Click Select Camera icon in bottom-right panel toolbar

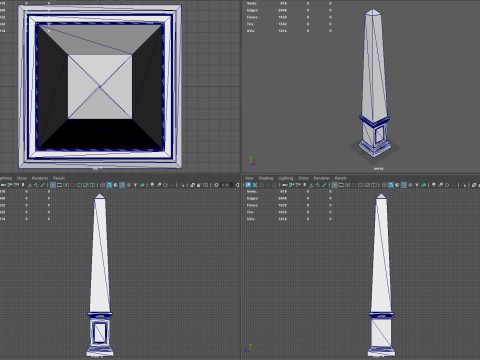(x=284, y=185)
